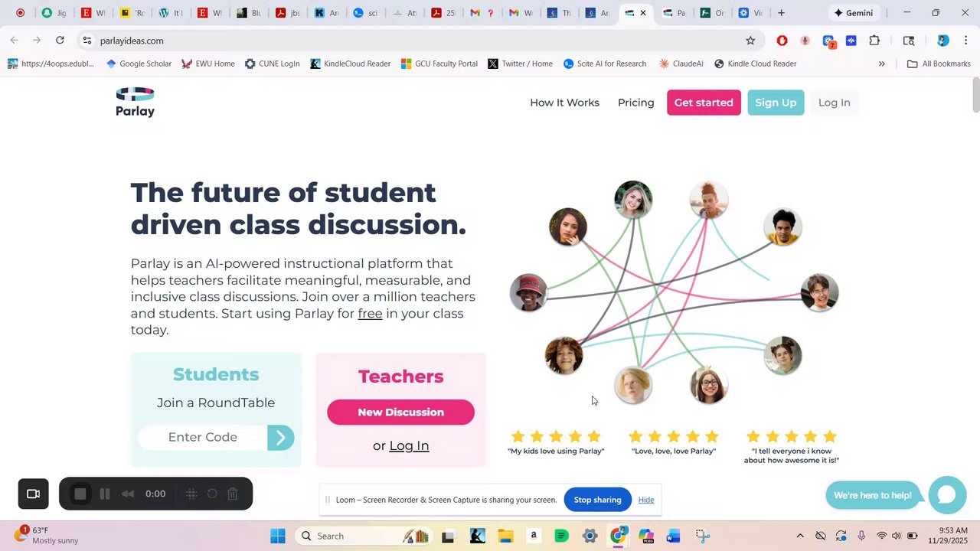Open Amazon from the taskbar

click(x=534, y=536)
